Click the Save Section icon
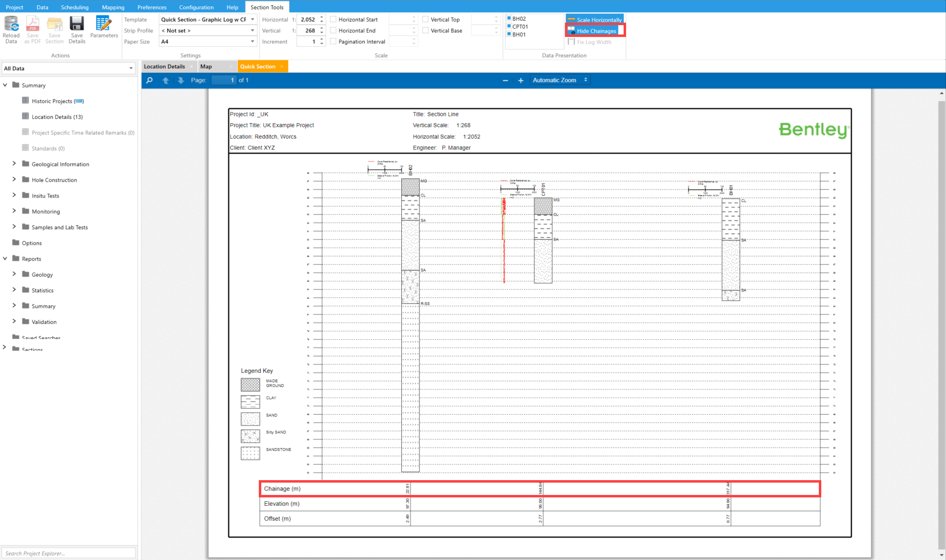Viewport: 946px width, 560px height. pyautogui.click(x=54, y=24)
